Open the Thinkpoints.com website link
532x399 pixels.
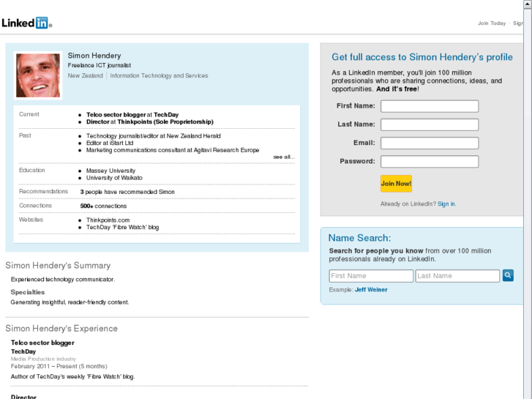click(x=108, y=220)
